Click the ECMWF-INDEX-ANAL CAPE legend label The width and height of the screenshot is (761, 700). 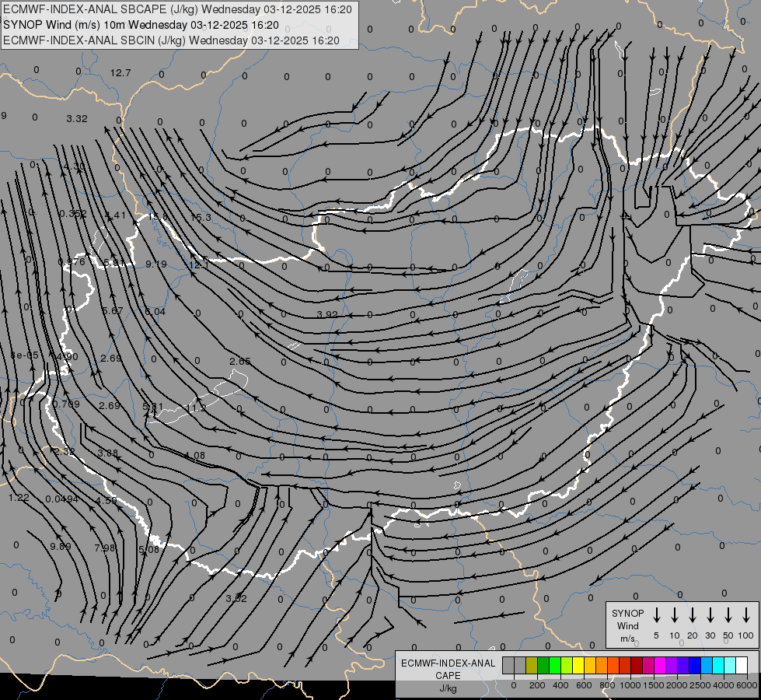(448, 670)
